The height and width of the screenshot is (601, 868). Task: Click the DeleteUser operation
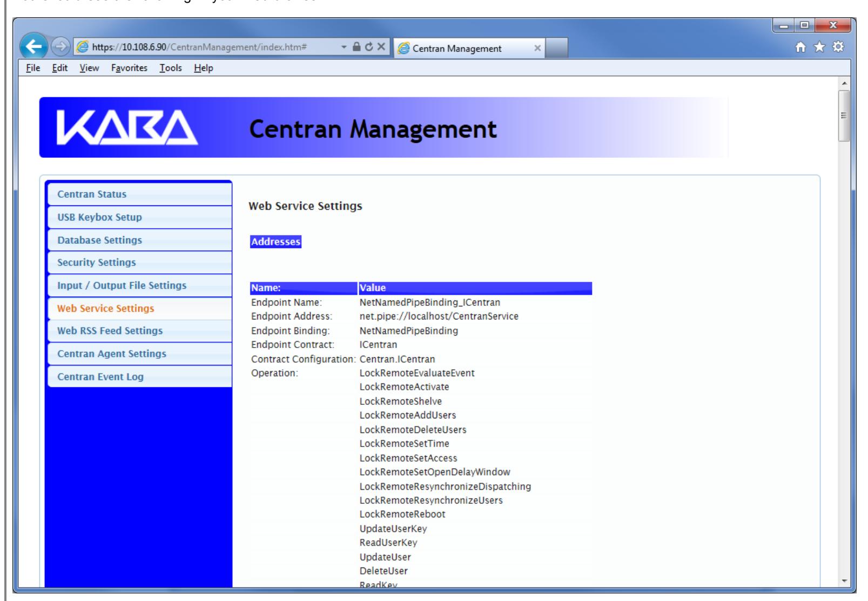(x=383, y=571)
